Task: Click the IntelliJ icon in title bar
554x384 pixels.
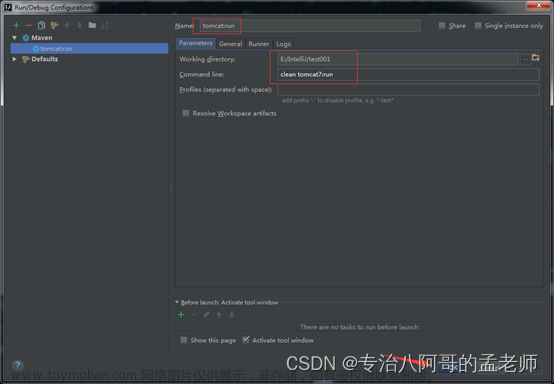Action: [x=8, y=7]
